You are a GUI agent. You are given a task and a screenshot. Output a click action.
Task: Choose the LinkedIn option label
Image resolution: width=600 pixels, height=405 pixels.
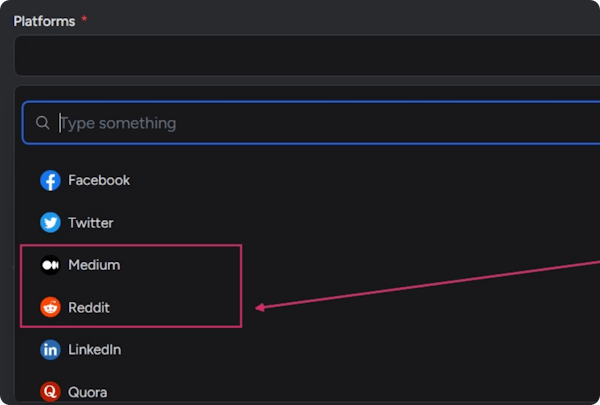pyautogui.click(x=94, y=350)
